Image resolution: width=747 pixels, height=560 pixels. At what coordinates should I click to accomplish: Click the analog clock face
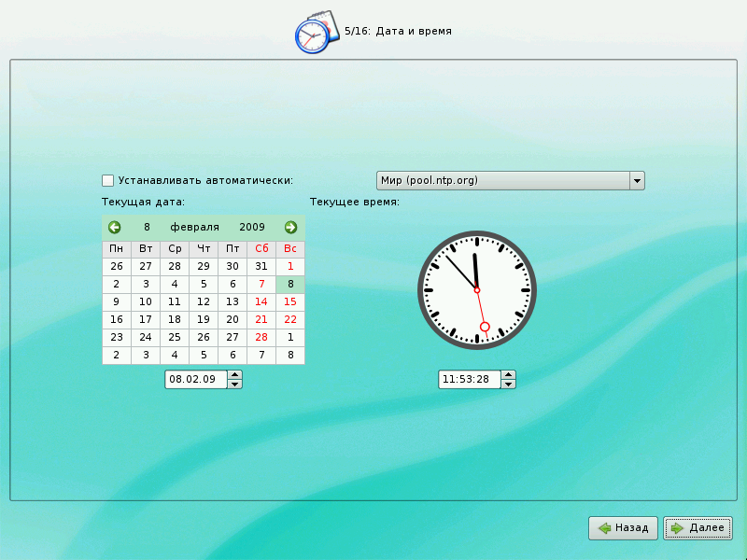[x=475, y=289]
